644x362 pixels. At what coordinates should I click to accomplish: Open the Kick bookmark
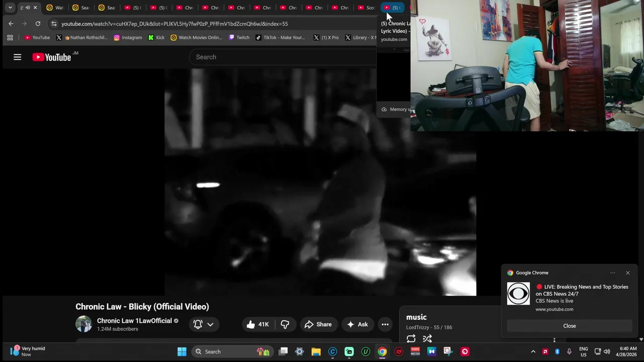click(x=156, y=37)
